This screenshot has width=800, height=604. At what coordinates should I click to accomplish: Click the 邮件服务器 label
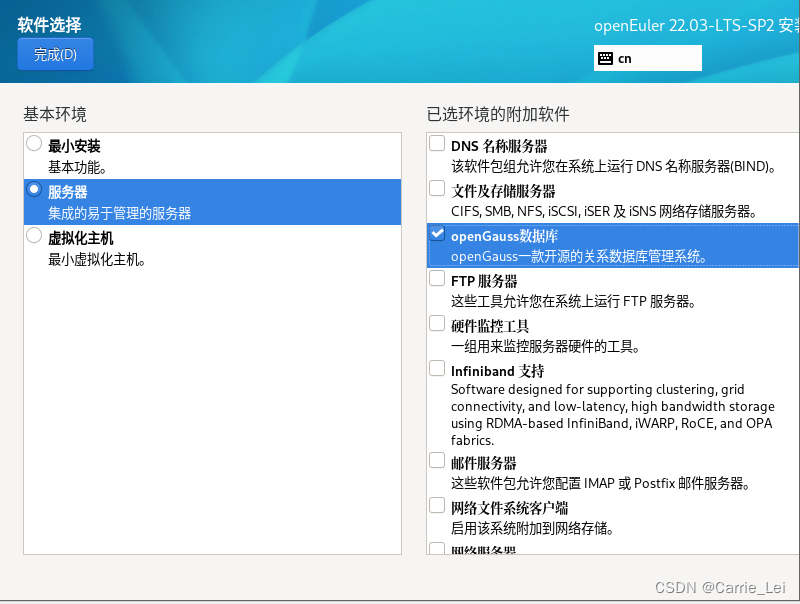484,463
